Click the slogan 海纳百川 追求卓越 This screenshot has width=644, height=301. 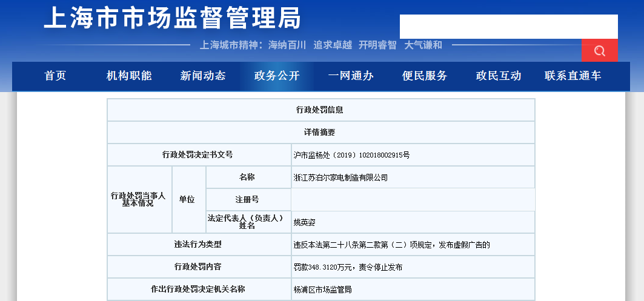pos(310,45)
